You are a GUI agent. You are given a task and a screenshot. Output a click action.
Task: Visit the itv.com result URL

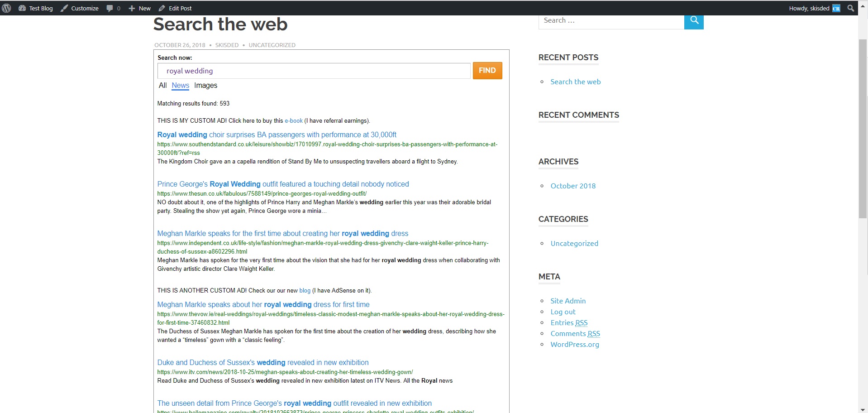tap(285, 372)
